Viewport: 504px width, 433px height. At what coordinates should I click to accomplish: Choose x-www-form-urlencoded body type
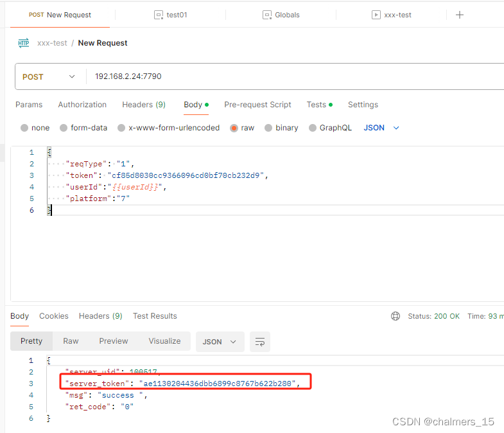click(121, 128)
